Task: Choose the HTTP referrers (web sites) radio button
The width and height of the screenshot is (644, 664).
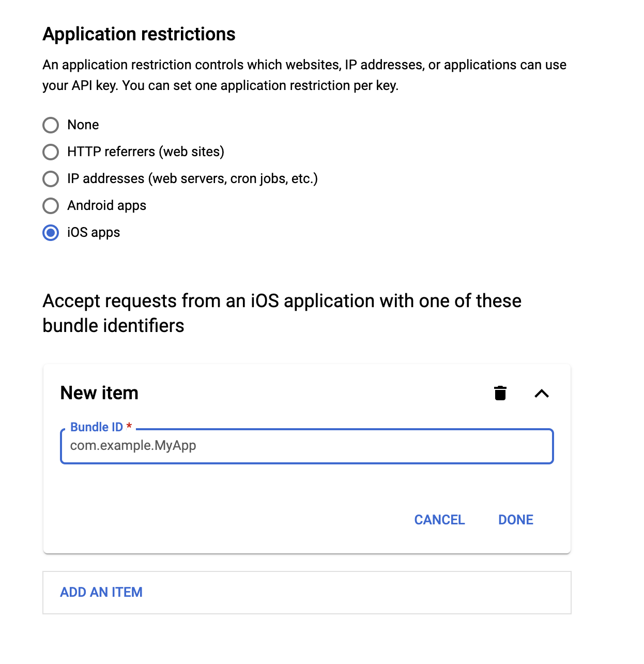Action: click(x=51, y=152)
